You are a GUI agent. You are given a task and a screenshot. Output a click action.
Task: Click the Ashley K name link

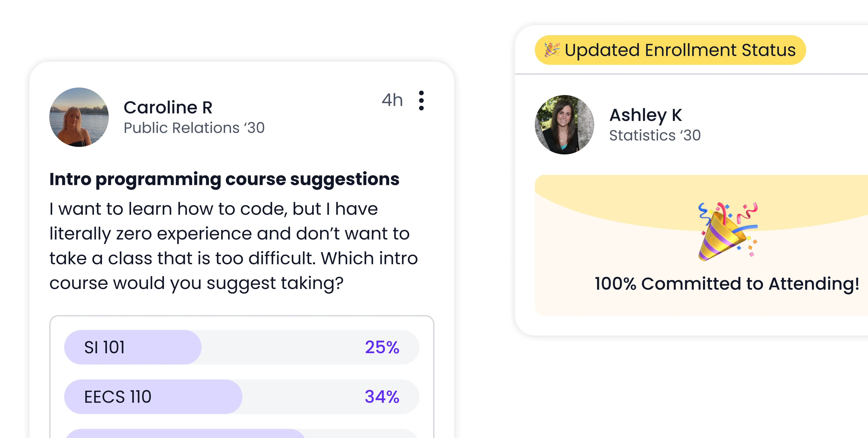pos(646,115)
